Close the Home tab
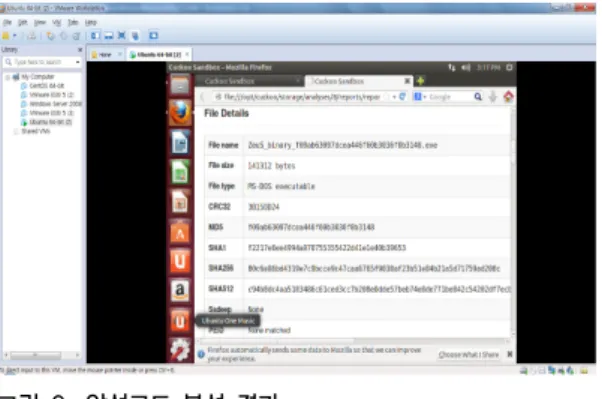This screenshot has width=602, height=399. click(x=119, y=55)
